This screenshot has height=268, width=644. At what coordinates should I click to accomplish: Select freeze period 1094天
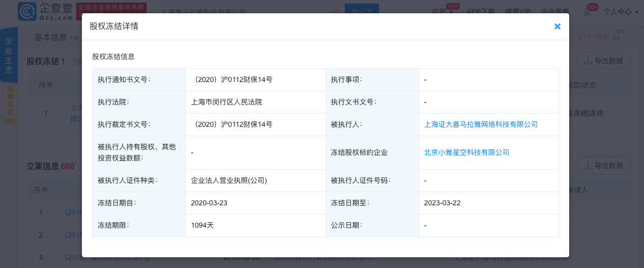coord(202,225)
